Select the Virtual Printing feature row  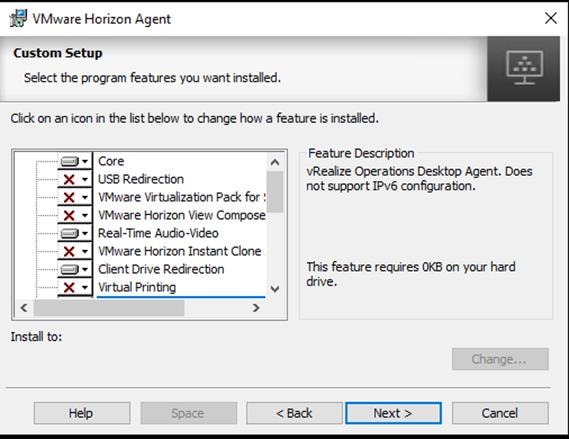[137, 287]
